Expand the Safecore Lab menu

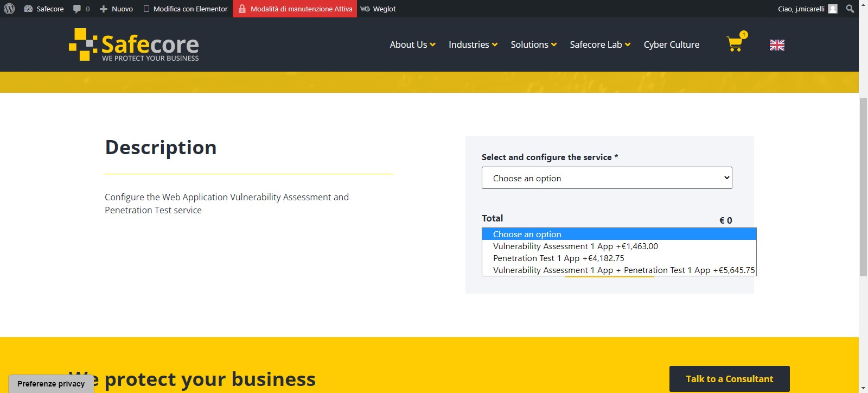pyautogui.click(x=600, y=45)
